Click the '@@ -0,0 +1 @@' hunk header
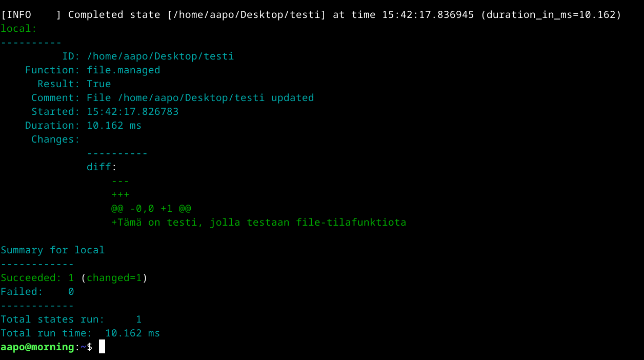The width and height of the screenshot is (644, 360). click(x=151, y=209)
